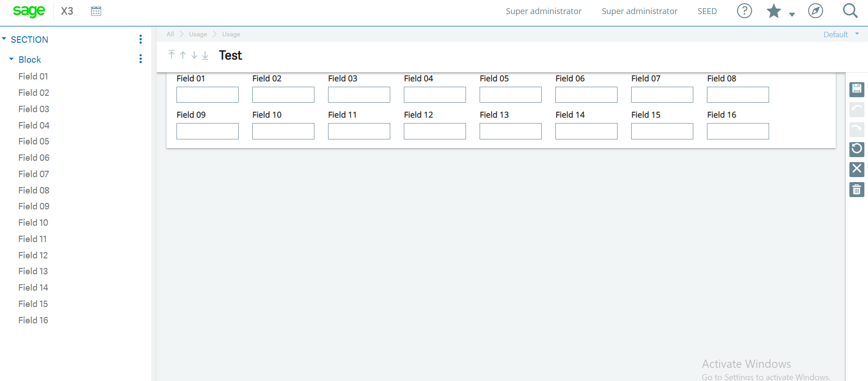Viewport: 868px width, 381px height.
Task: Select Field 12 in sidebar tree
Action: (33, 255)
